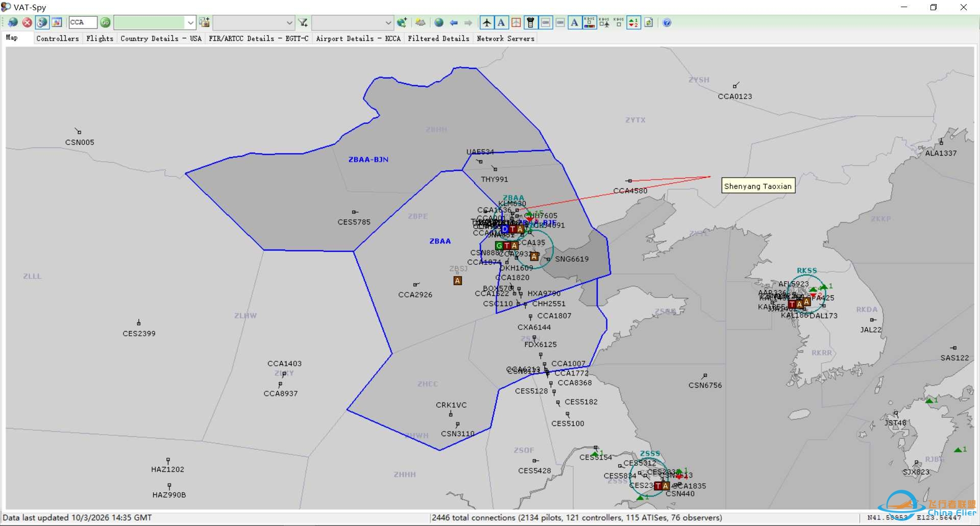
Task: Open the green combo box dropdown
Action: coord(190,22)
